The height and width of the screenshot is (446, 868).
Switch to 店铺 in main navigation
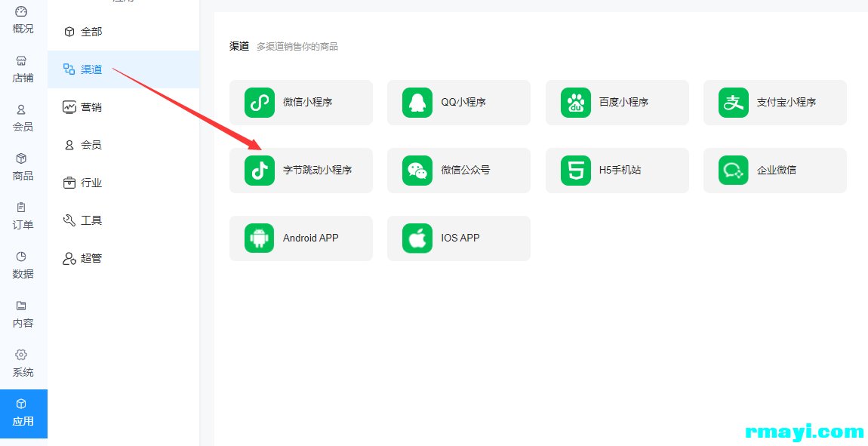point(23,69)
